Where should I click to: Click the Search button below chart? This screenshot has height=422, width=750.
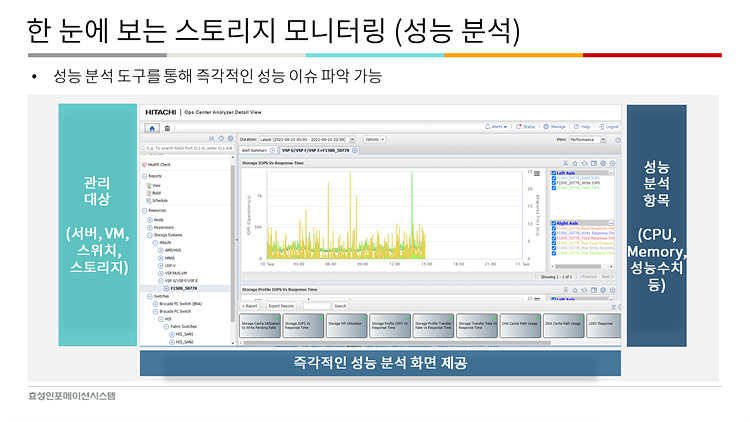(340, 306)
